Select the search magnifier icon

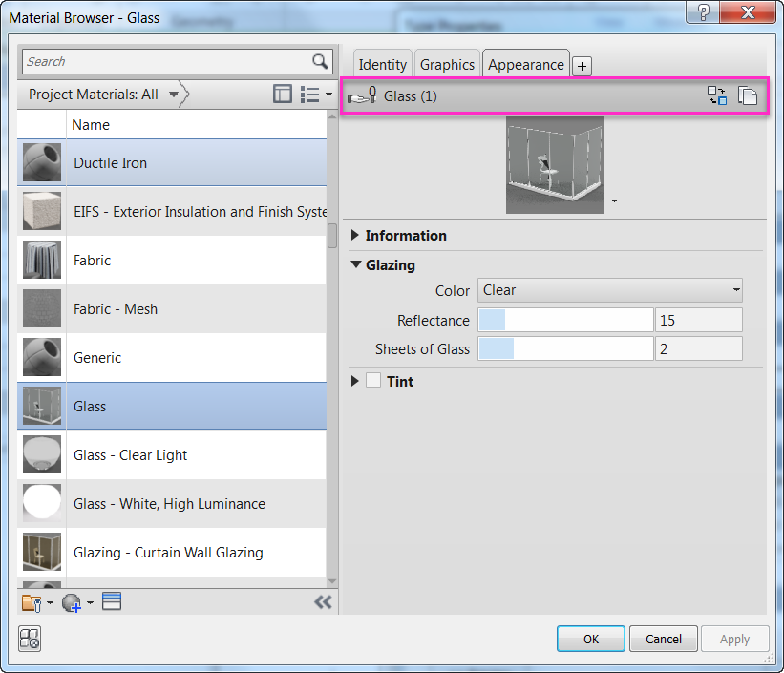point(319,61)
